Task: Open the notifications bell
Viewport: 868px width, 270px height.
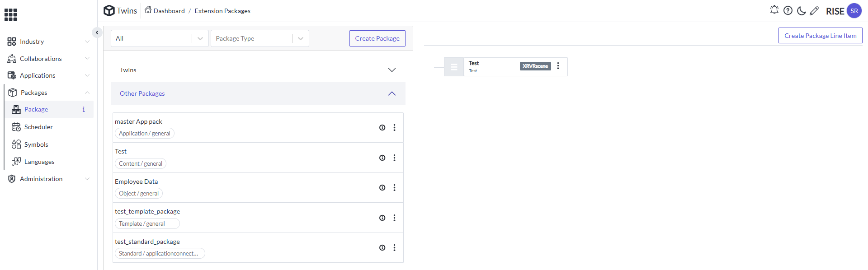Action: pos(774,10)
